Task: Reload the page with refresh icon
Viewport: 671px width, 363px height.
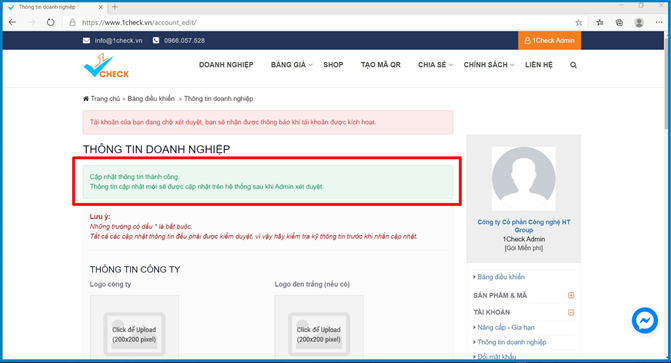Action: tap(50, 22)
